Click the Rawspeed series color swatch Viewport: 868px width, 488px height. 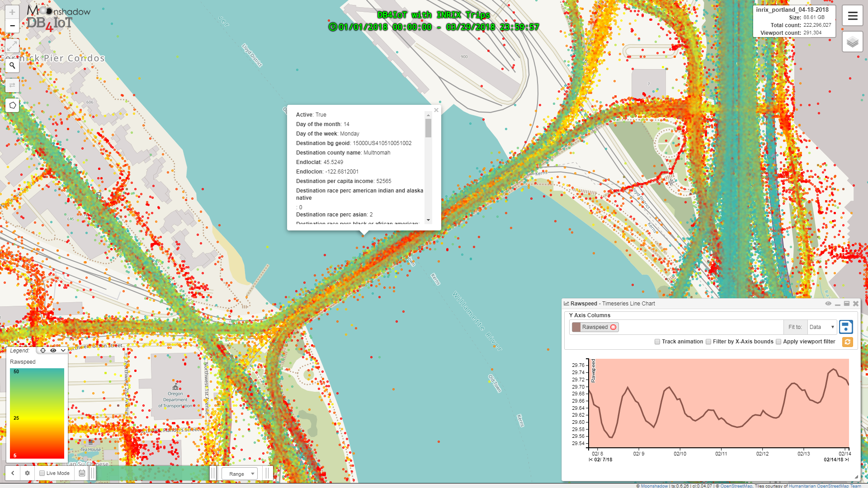click(576, 327)
